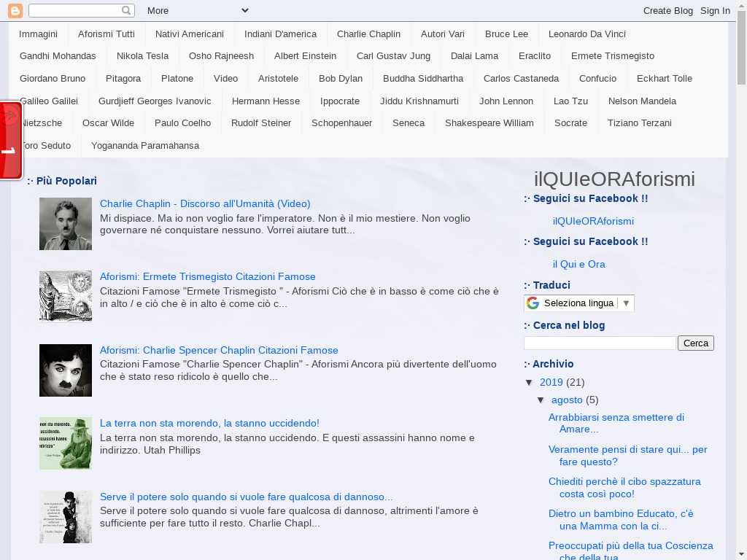Image resolution: width=747 pixels, height=560 pixels.
Task: Click the Ermete Trismegisto engraving thumbnail
Action: 66,296
